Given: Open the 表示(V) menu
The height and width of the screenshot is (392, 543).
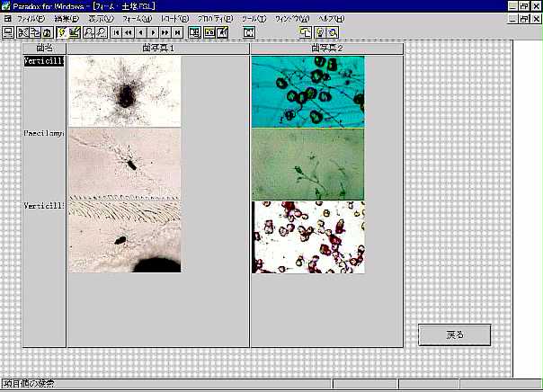Looking at the screenshot, I should point(101,19).
